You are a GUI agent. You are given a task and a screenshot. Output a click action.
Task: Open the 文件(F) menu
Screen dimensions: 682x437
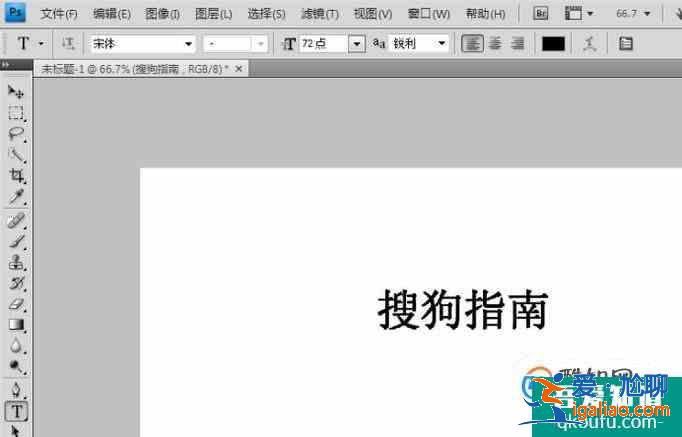59,14
